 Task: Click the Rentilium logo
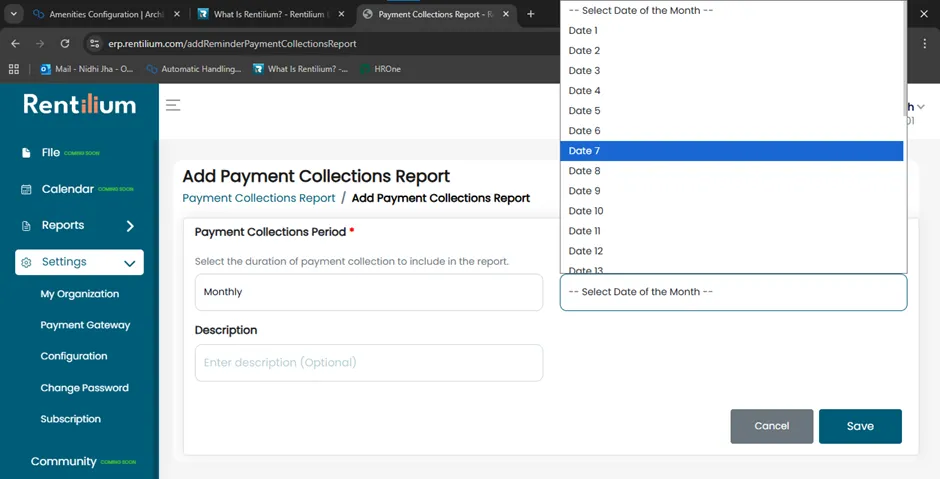tap(80, 104)
